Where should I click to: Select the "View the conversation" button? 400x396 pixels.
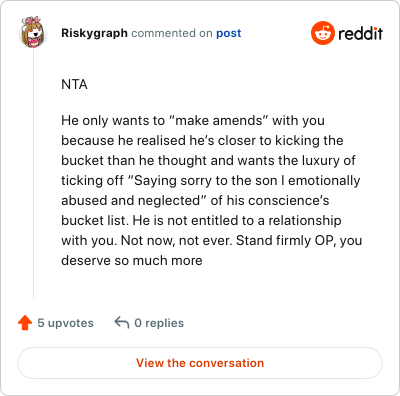[x=200, y=363]
